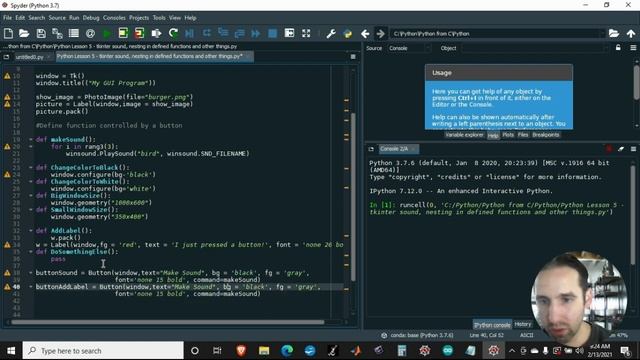
Task: Open the Debug menu
Action: 91,18
